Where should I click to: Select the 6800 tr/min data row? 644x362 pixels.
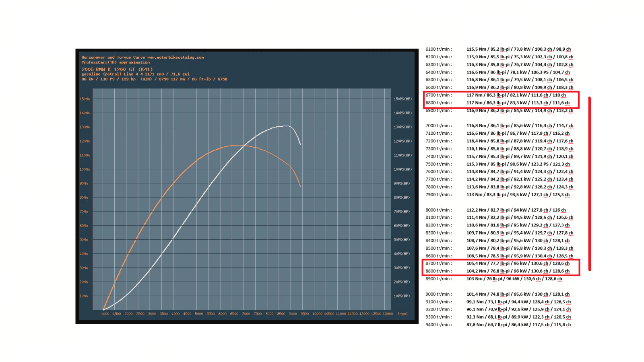click(x=499, y=103)
